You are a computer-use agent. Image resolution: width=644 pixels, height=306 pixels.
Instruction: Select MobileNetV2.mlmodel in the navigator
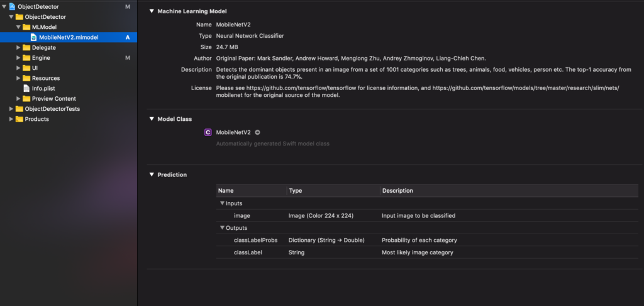tap(69, 37)
